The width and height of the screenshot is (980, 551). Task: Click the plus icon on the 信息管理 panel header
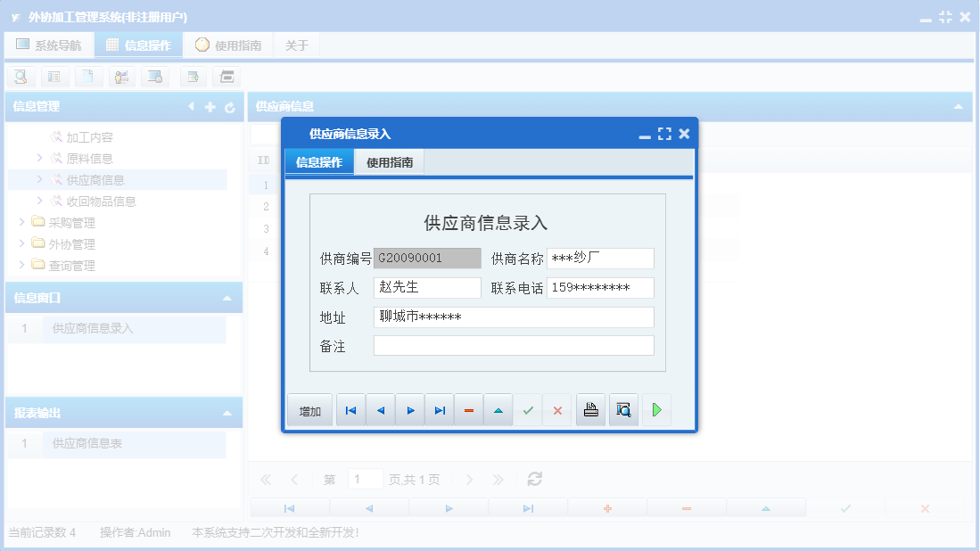pos(209,106)
